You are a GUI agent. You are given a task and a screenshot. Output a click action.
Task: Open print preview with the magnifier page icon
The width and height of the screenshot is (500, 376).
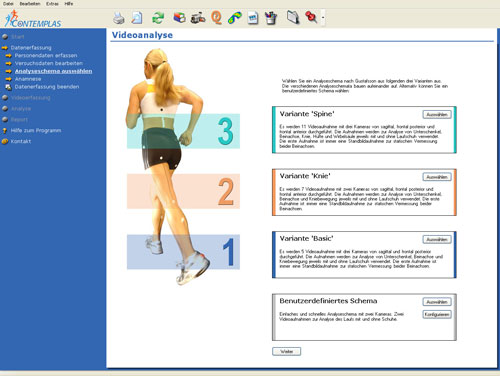(x=137, y=18)
